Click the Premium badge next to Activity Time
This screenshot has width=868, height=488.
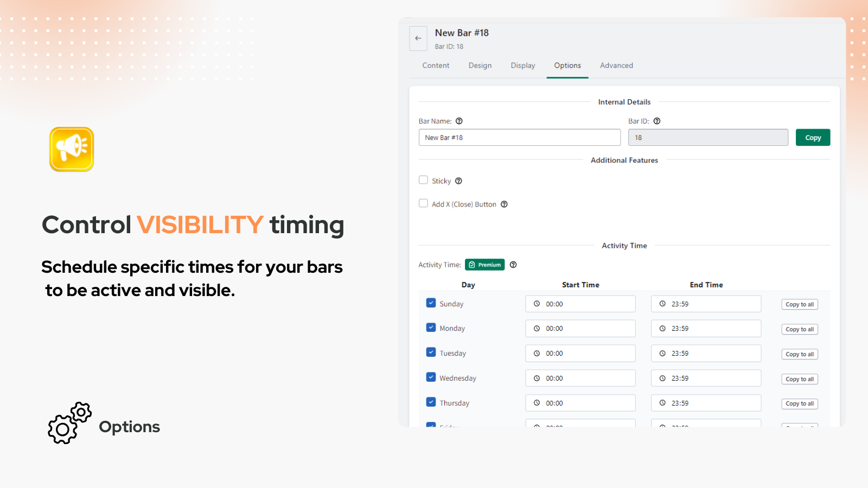point(485,265)
